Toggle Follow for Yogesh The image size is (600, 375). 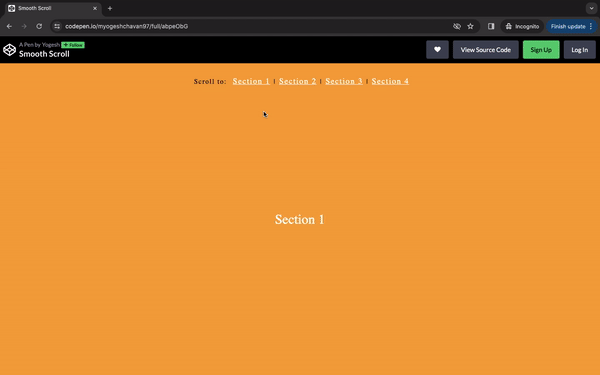[73, 45]
